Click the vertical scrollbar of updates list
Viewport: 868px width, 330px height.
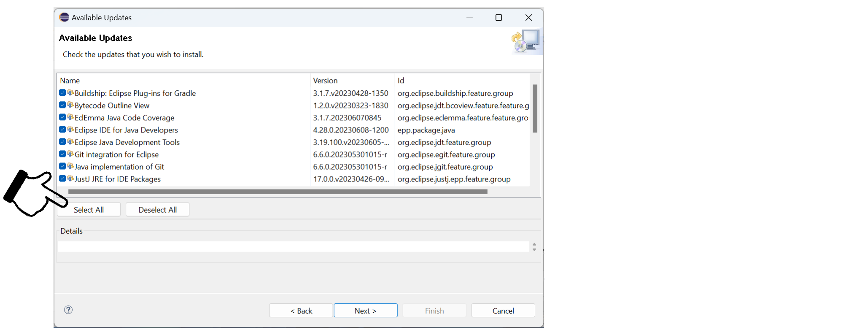[x=535, y=108]
